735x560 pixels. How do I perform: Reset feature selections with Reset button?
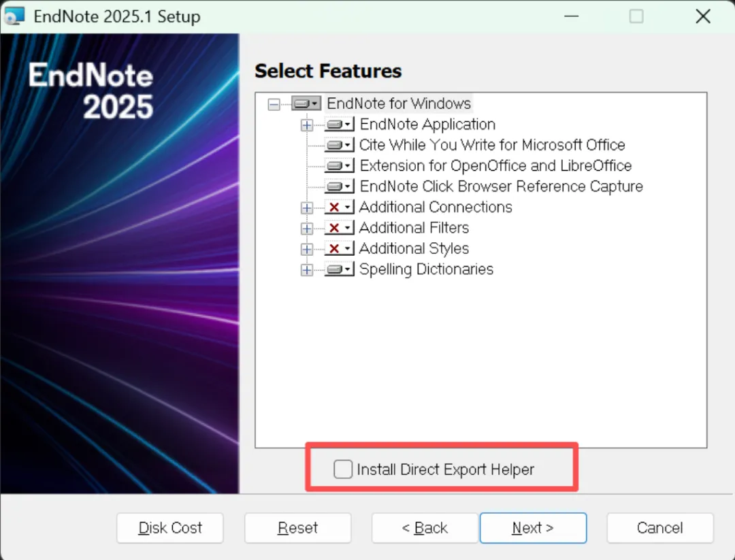pos(297,527)
